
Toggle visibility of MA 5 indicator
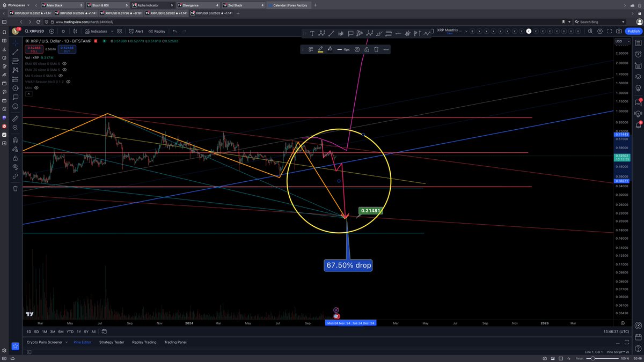click(61, 76)
